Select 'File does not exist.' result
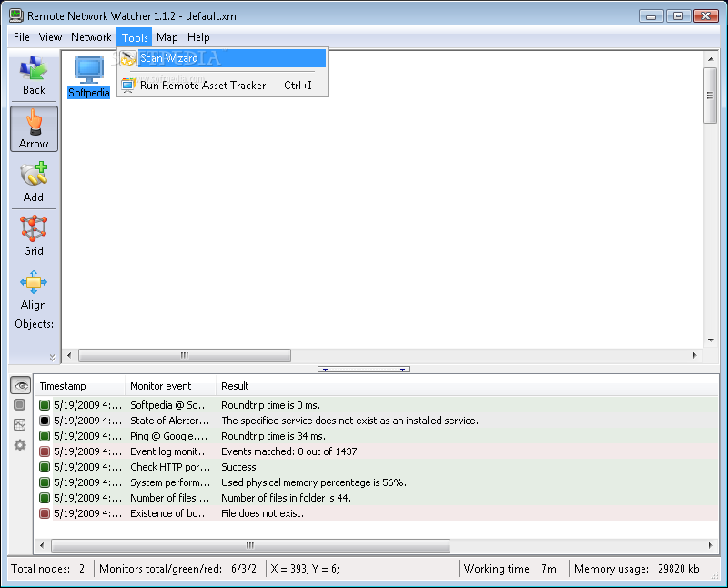Screen dimensions: 728x588 click(262, 513)
